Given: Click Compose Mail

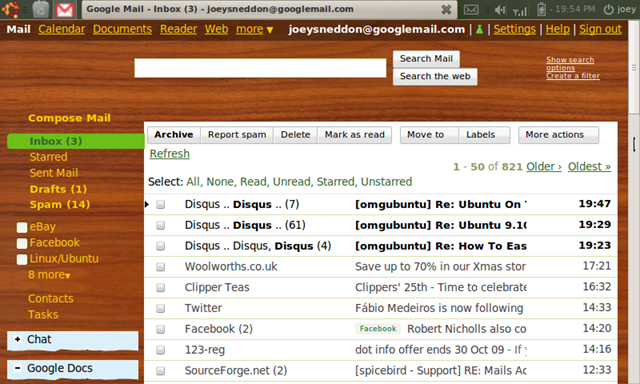Looking at the screenshot, I should pyautogui.click(x=69, y=118).
